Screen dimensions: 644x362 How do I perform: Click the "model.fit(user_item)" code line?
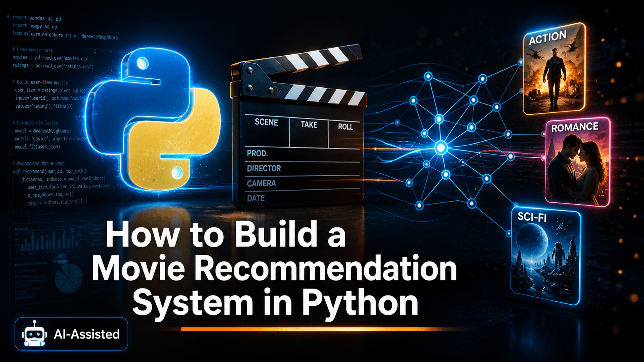pos(38,147)
